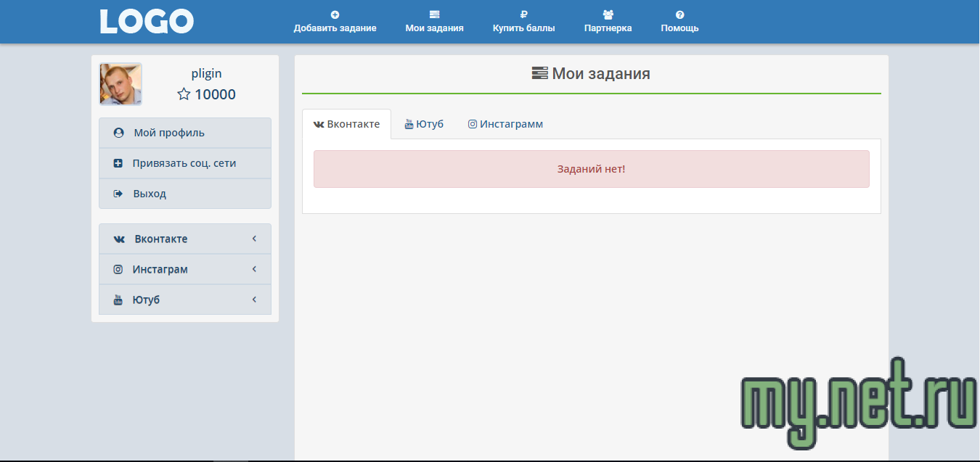This screenshot has width=980, height=462.
Task: Expand the Вконтакте sidebar chevron
Action: (254, 239)
